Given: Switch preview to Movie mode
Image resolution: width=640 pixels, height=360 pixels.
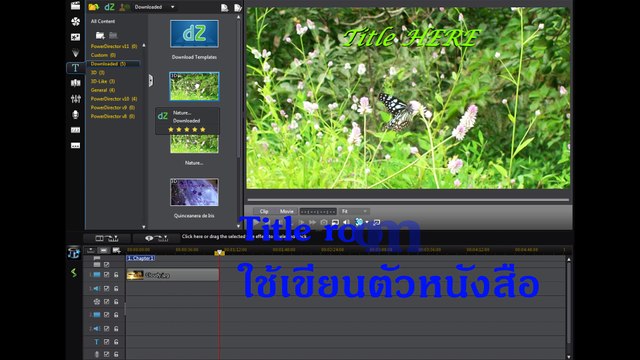Looking at the screenshot, I should pos(287,211).
